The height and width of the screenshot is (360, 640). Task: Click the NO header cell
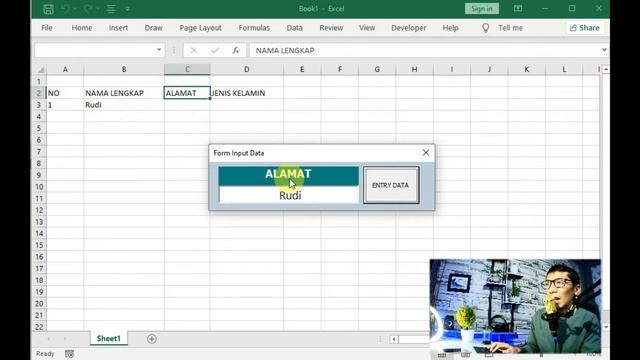pos(65,93)
